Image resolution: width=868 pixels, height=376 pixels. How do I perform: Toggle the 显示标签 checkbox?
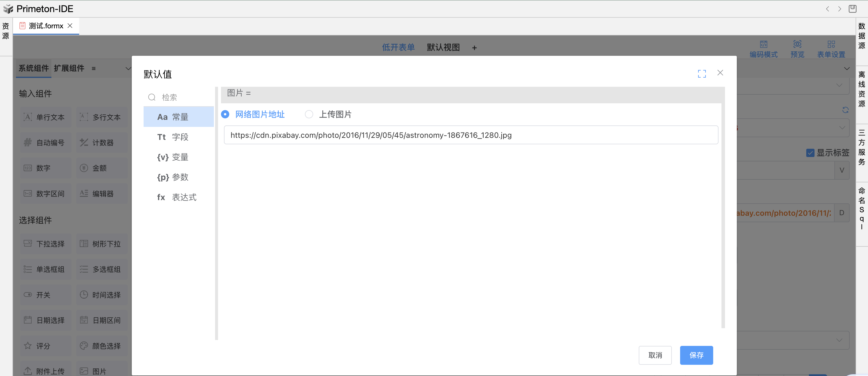coord(810,153)
